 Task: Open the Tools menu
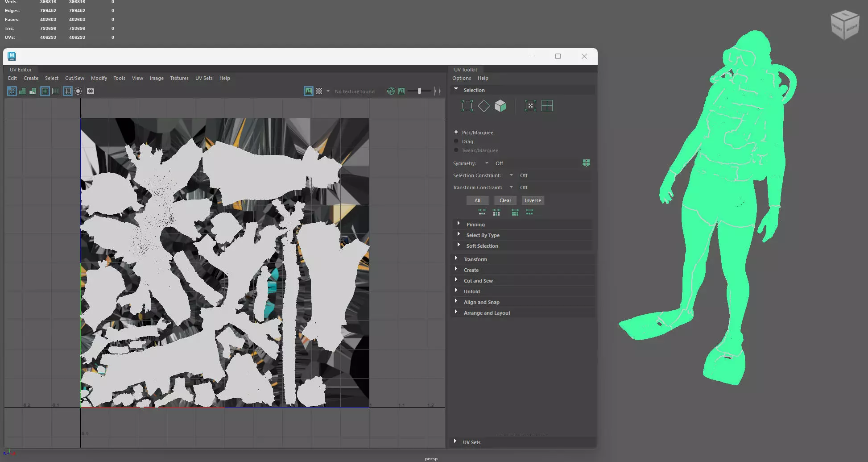point(119,78)
